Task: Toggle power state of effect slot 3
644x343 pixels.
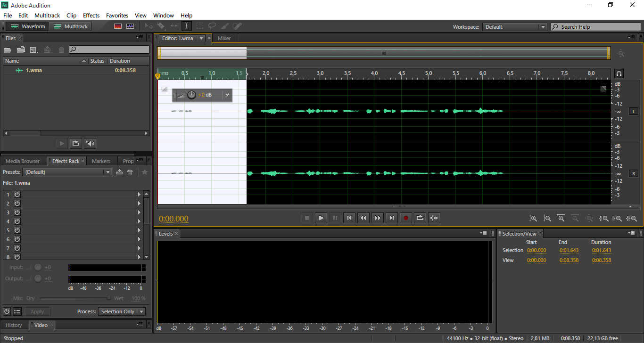Action: [17, 212]
